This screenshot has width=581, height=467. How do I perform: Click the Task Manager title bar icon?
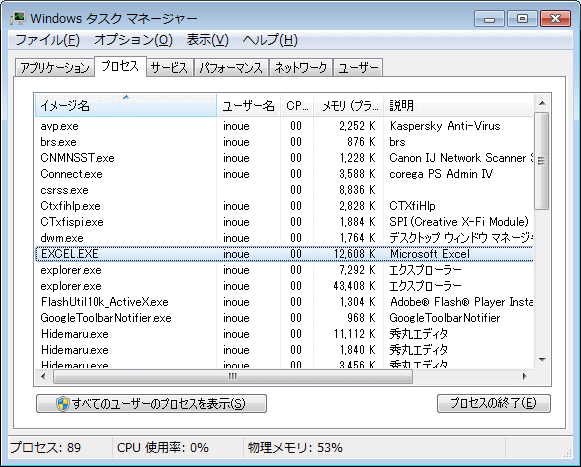click(17, 19)
